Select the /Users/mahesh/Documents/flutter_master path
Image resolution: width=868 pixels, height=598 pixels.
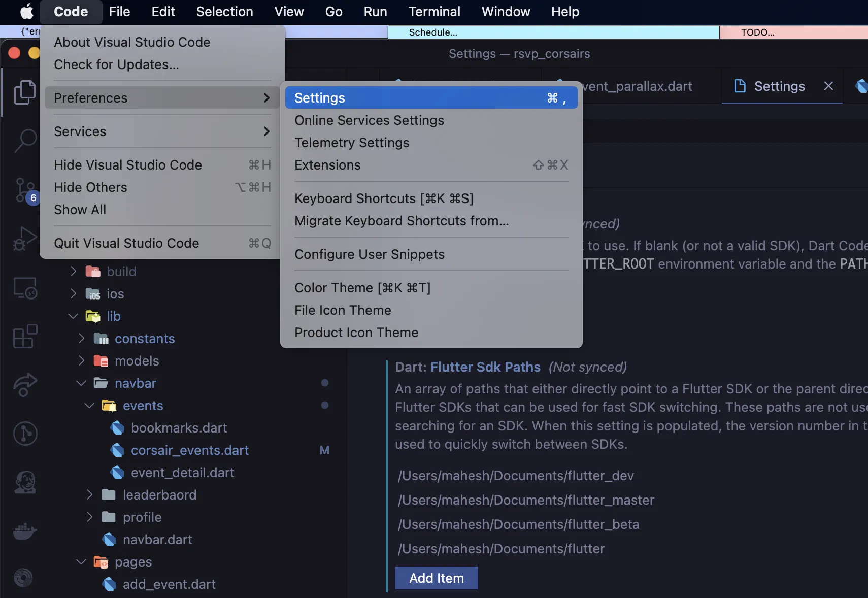[526, 500]
